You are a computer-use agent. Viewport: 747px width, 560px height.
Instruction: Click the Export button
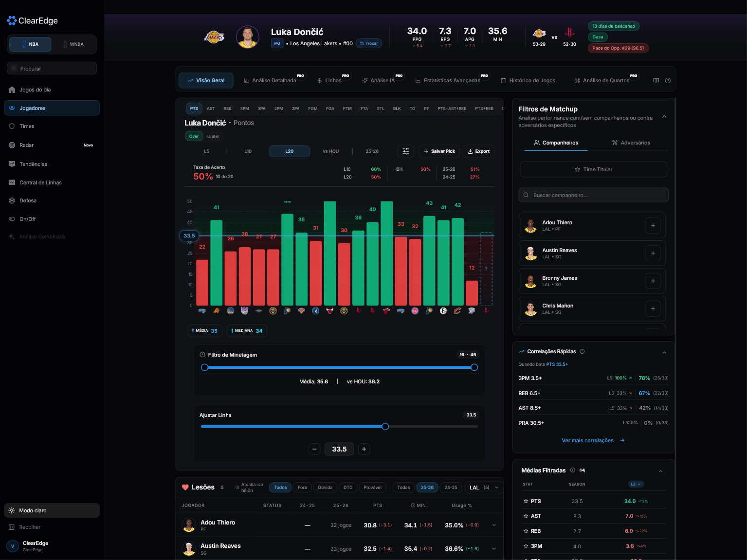click(478, 151)
